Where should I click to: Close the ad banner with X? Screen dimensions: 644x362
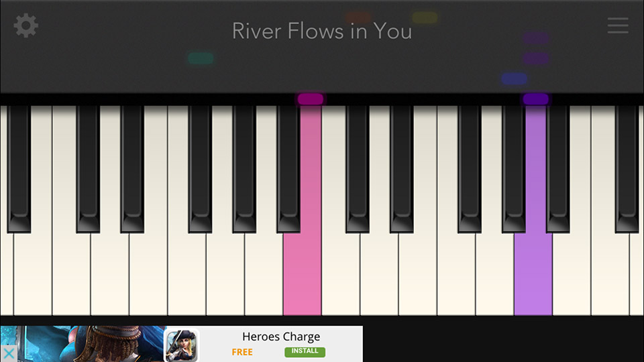[x=9, y=353]
